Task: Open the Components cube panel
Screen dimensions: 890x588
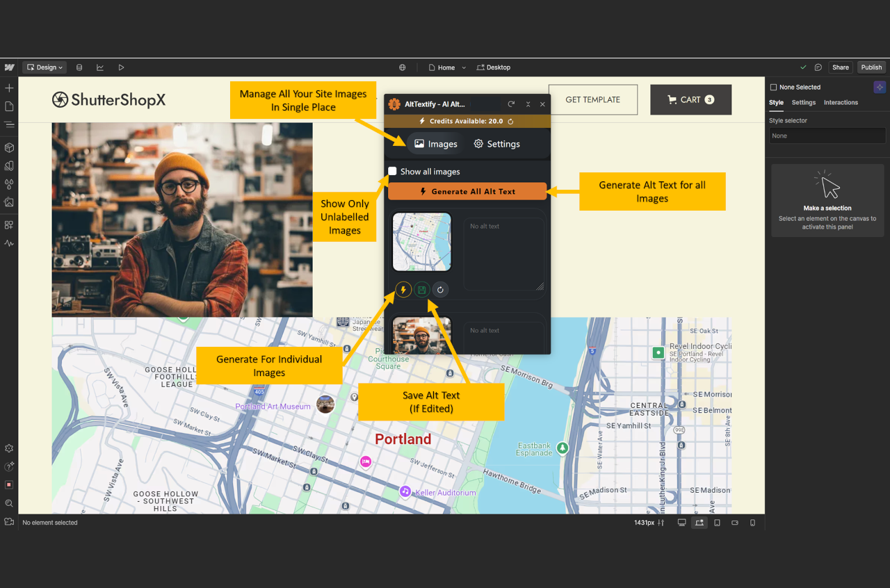Action: point(9,148)
